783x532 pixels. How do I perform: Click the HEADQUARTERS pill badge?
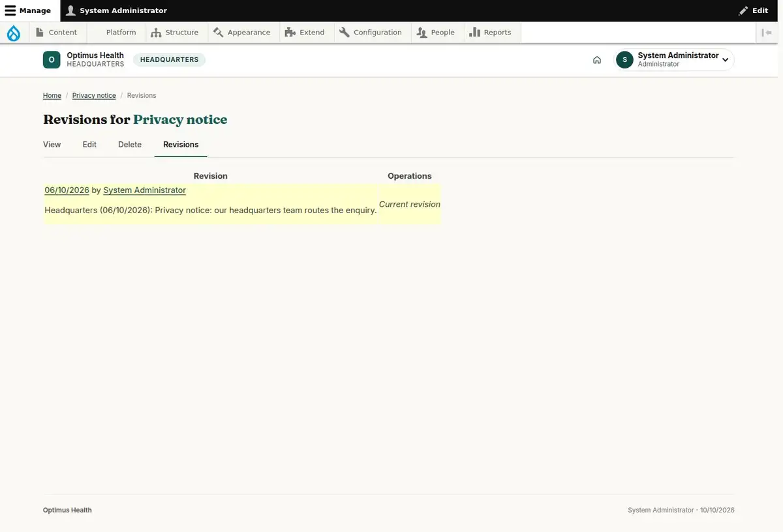click(169, 60)
